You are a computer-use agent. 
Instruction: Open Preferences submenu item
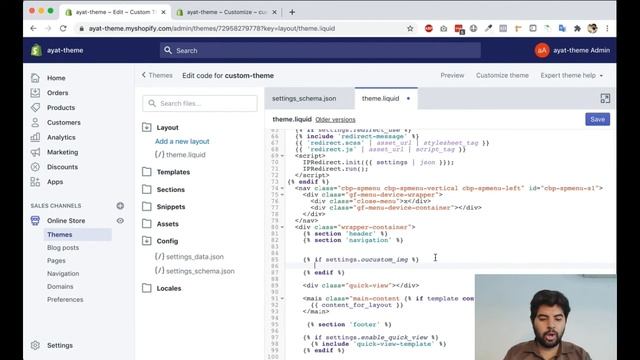[x=65, y=300]
